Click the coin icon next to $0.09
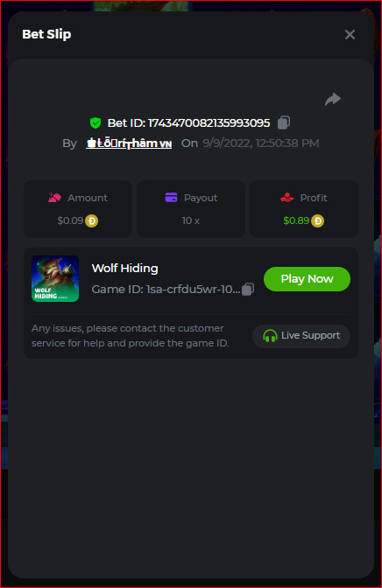This screenshot has width=382, height=588. pyautogui.click(x=91, y=220)
